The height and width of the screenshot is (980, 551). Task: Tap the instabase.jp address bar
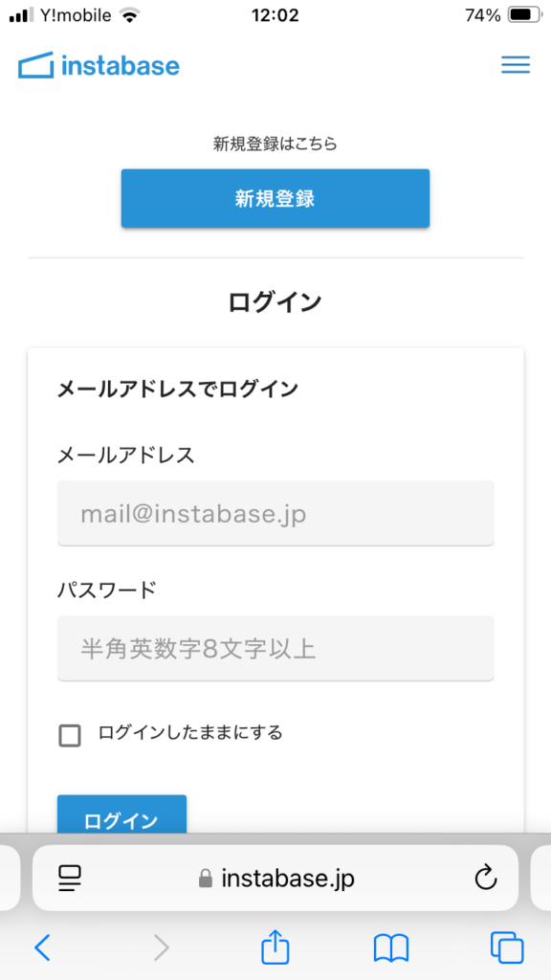275,879
